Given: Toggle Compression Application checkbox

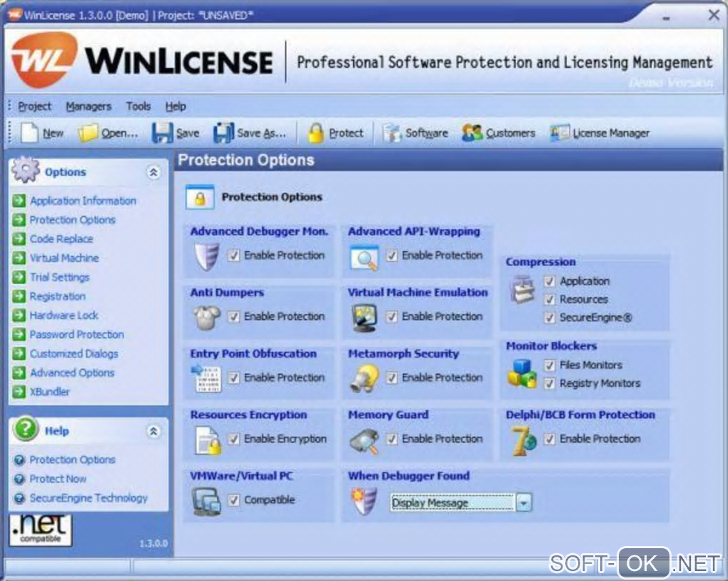Looking at the screenshot, I should click(550, 281).
